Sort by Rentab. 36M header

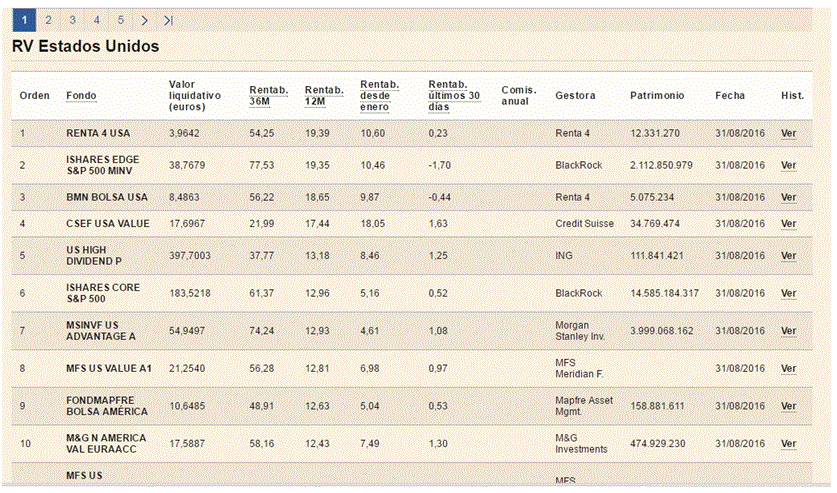[269, 96]
